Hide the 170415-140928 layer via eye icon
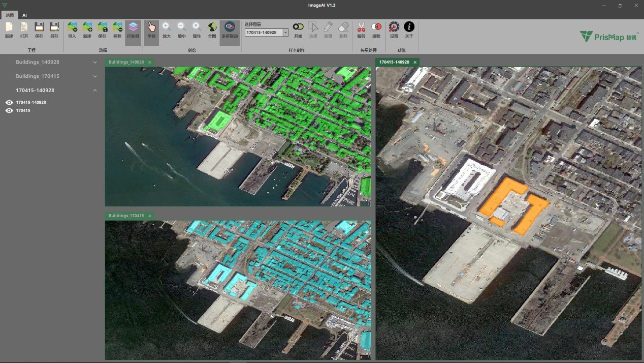This screenshot has width=644, height=363. click(x=9, y=103)
